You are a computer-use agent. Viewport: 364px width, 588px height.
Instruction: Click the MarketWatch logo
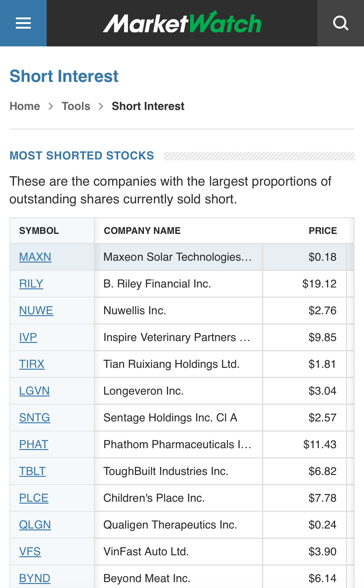182,22
